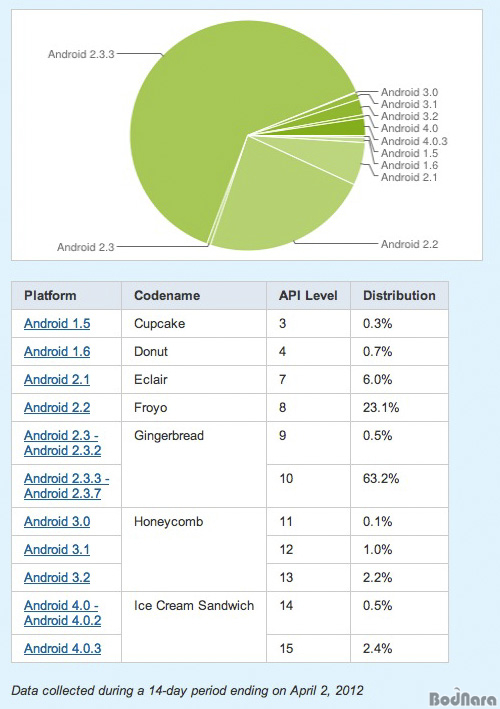Click the 2.2% distribution value
The width and height of the screenshot is (500, 709).
click(x=377, y=577)
